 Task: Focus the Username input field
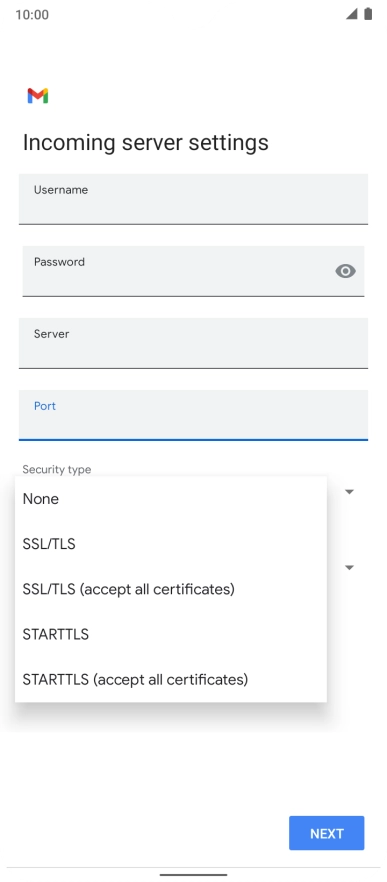194,199
